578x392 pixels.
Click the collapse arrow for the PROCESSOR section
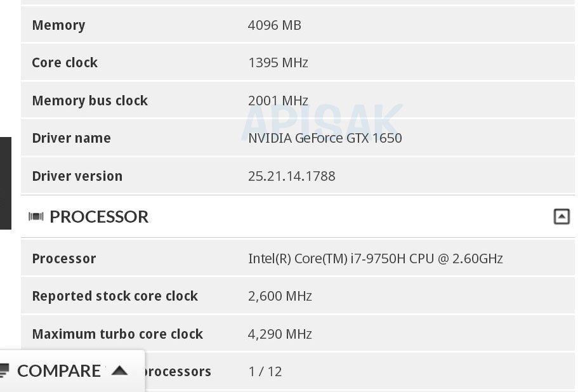[x=562, y=216]
